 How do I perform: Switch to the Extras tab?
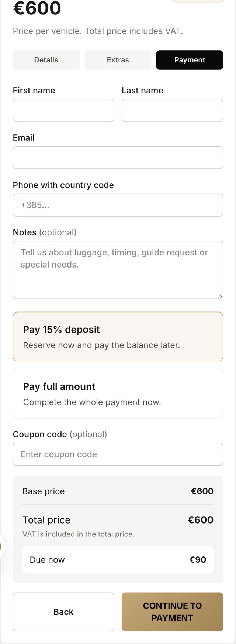click(118, 60)
